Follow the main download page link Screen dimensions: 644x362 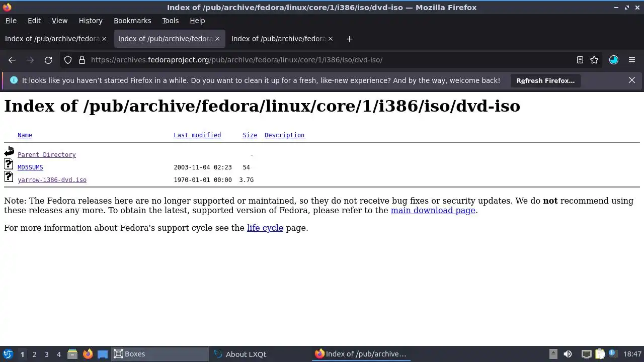click(433, 210)
